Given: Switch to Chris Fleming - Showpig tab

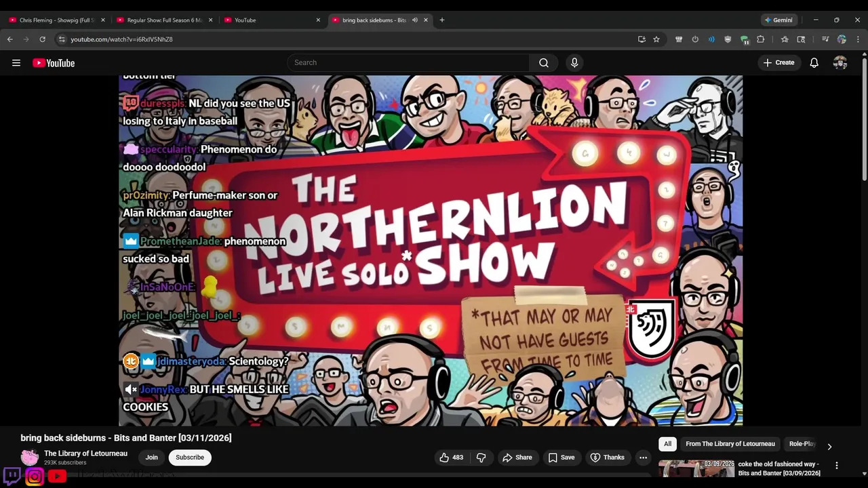Looking at the screenshot, I should tap(57, 20).
